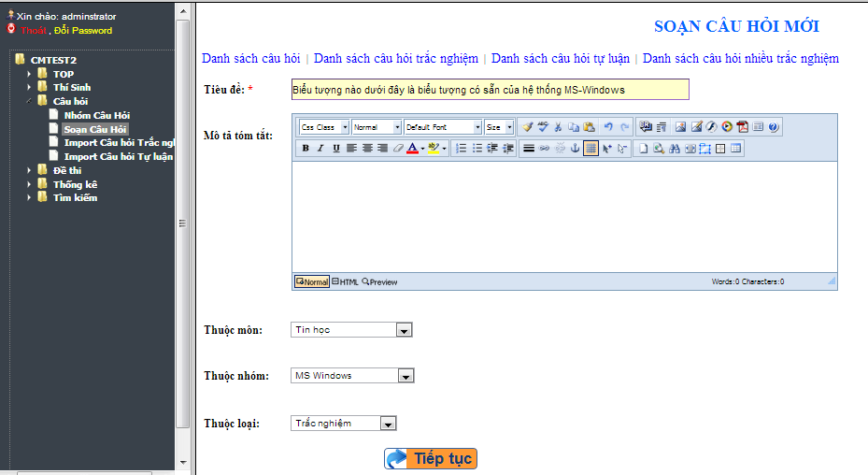Image resolution: width=868 pixels, height=475 pixels.
Task: Apply italic formatting
Action: coord(320,148)
